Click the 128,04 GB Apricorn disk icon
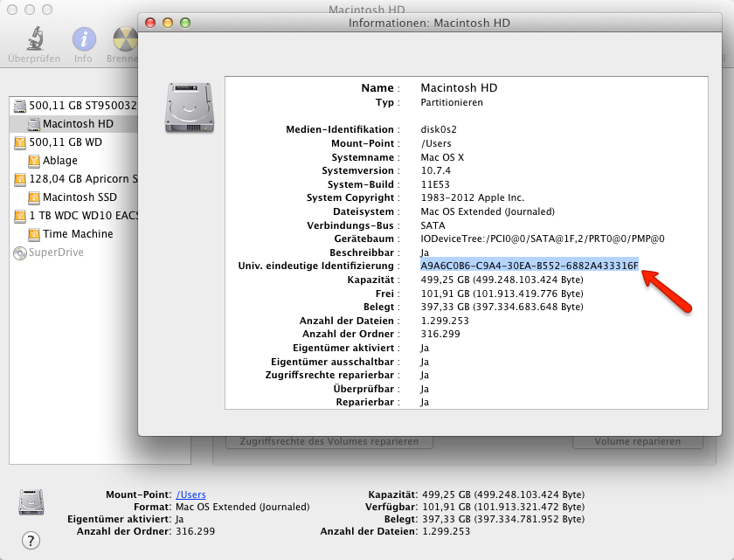734x560 pixels. point(20,179)
